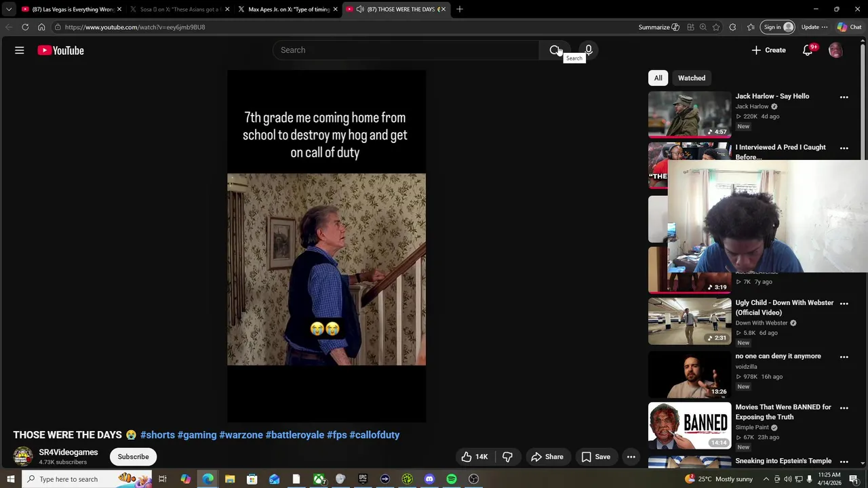The height and width of the screenshot is (488, 868).
Task: Open the #warzone hashtag link
Action: 241,435
